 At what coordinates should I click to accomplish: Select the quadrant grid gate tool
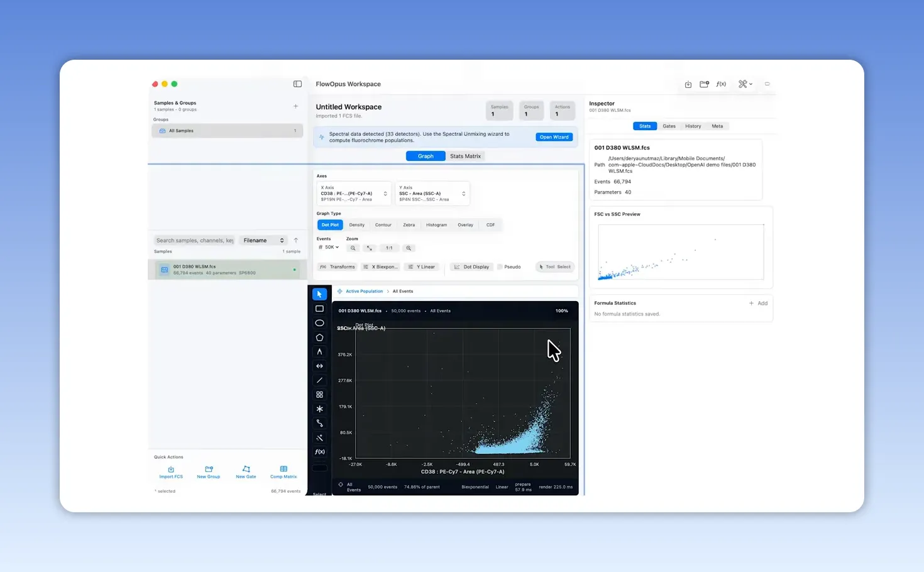[x=319, y=395]
